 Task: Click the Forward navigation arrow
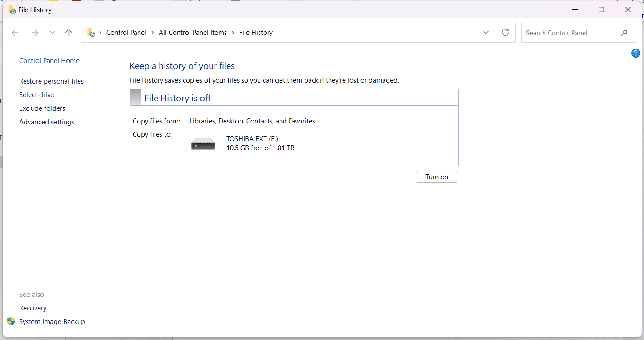click(x=35, y=33)
